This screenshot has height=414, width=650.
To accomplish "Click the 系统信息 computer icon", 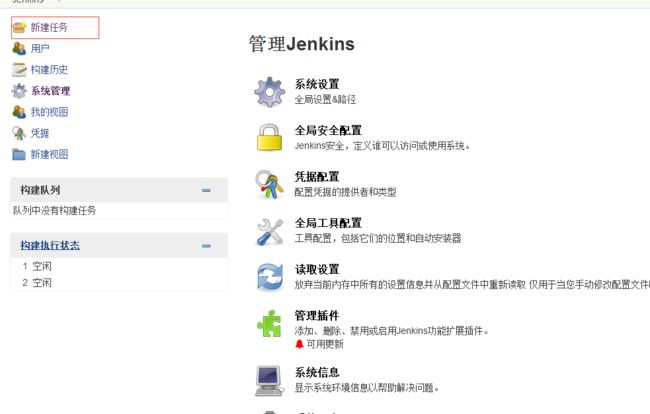I will click(x=269, y=380).
